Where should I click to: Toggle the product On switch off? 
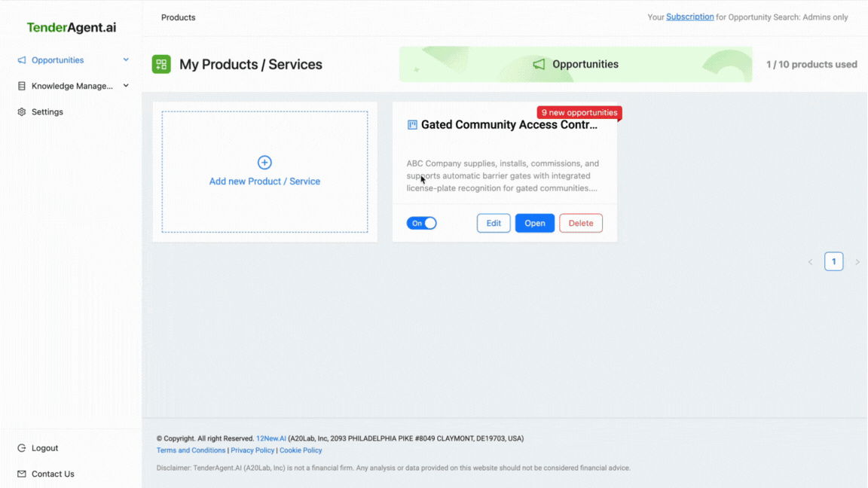(x=421, y=224)
